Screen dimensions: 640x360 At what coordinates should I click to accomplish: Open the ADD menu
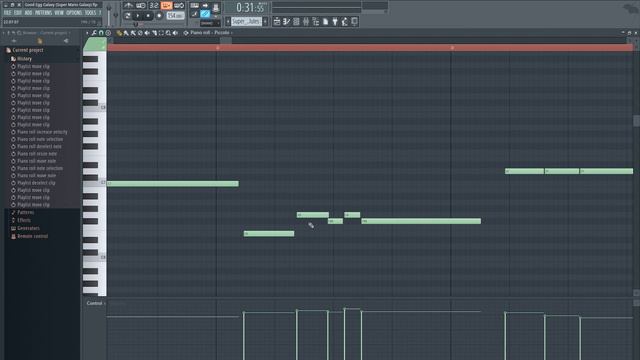(x=28, y=13)
